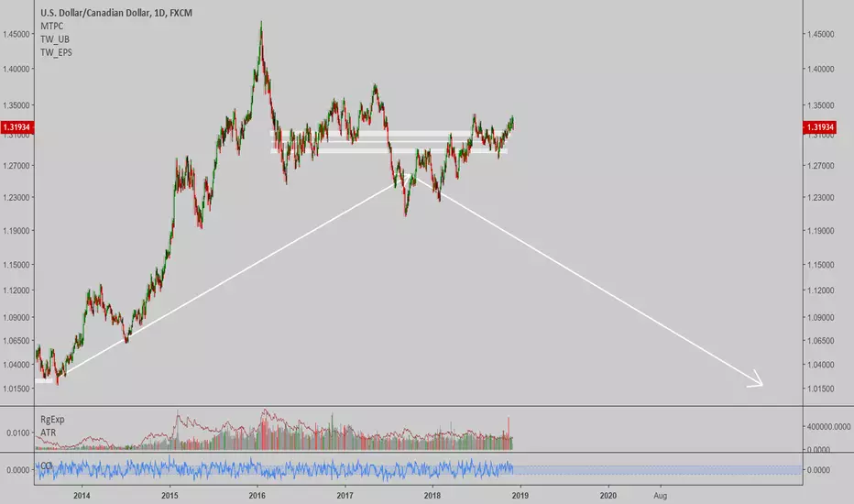The image size is (854, 504).
Task: Click 1.15000 on the left price axis
Action: [16, 265]
